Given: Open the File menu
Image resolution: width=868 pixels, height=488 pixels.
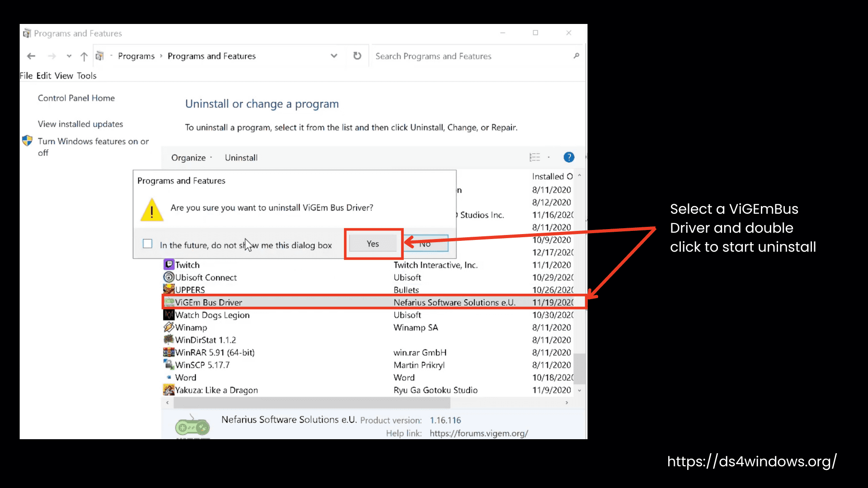Looking at the screenshot, I should (26, 75).
